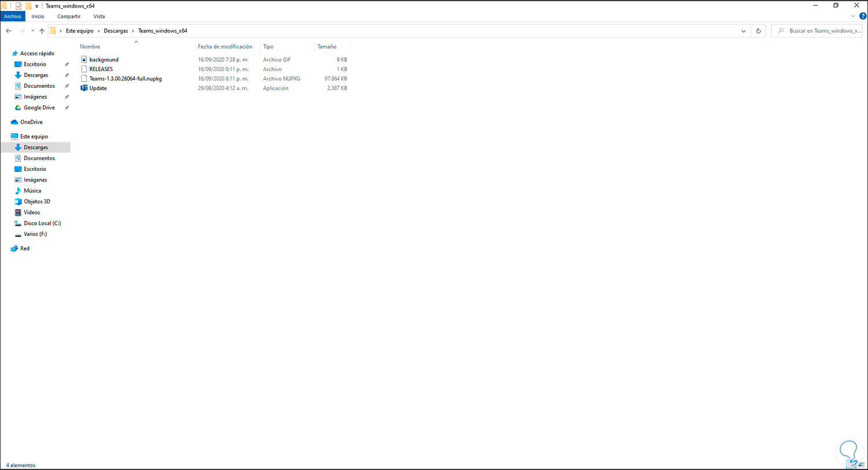The height and width of the screenshot is (470, 868).
Task: Open OneDrive in the navigation pane
Action: point(32,122)
